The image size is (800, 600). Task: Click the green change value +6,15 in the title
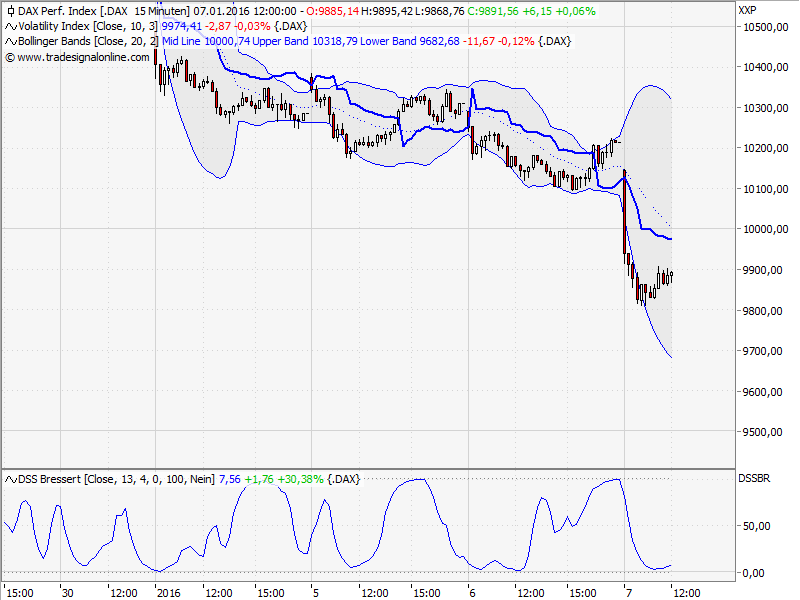(x=536, y=10)
